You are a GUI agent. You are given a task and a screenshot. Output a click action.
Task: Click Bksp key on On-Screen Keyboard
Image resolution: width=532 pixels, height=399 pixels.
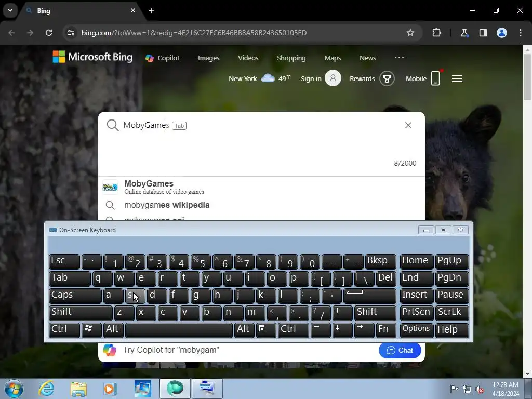[x=381, y=261]
